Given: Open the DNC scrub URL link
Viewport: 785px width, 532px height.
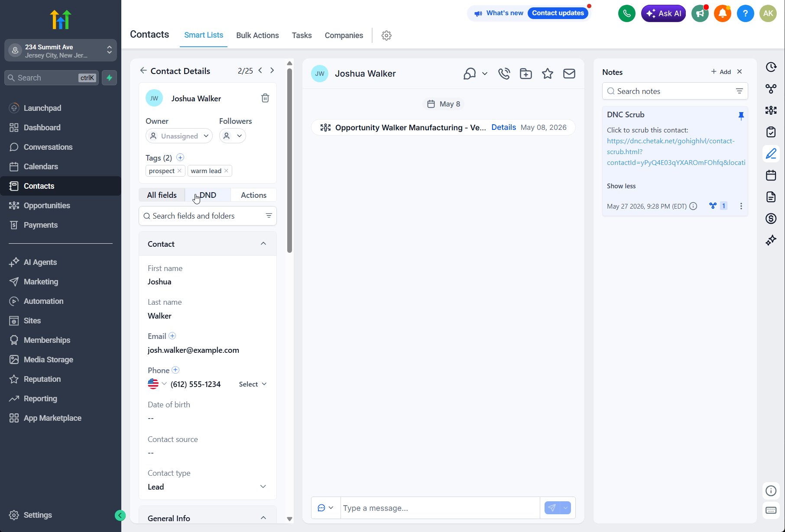Looking at the screenshot, I should (x=676, y=152).
